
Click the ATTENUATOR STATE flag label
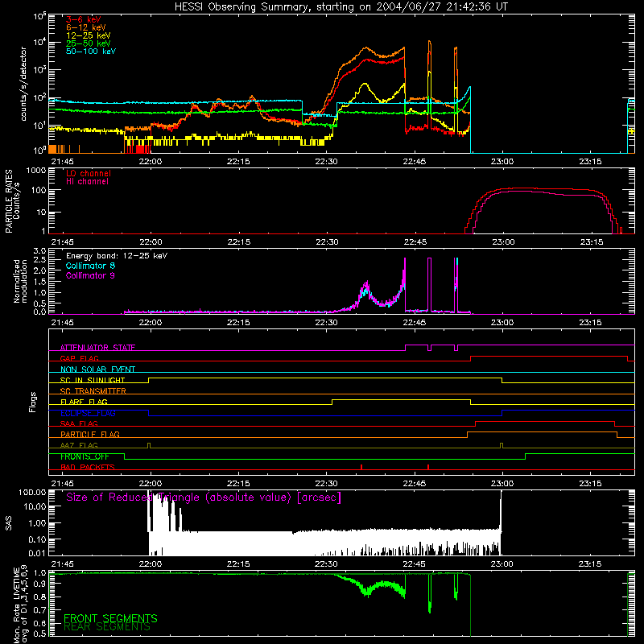97,348
